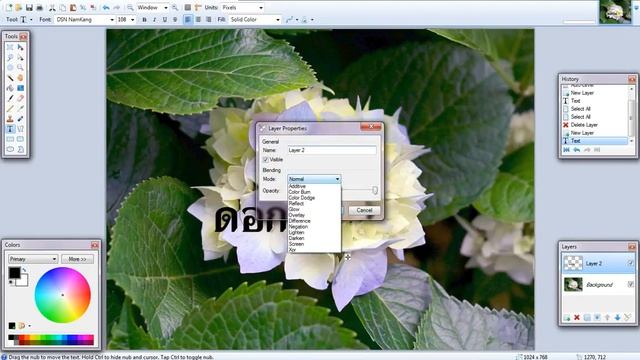Screen dimensions: 640x360
Task: Select the Rounded Rectangle tool
Action: [20, 139]
